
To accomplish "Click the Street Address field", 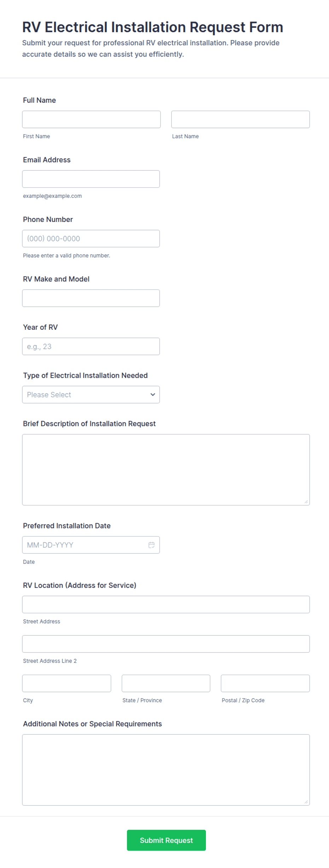I will coord(166,604).
